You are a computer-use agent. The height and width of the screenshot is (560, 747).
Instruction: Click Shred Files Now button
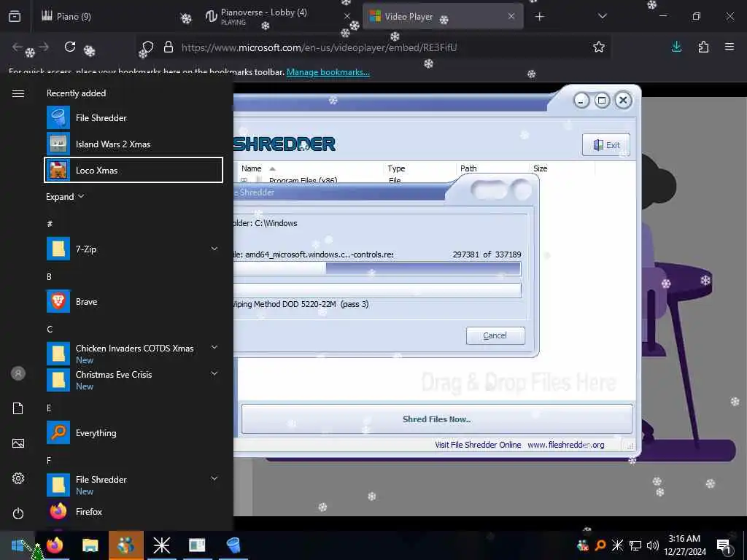pos(437,419)
